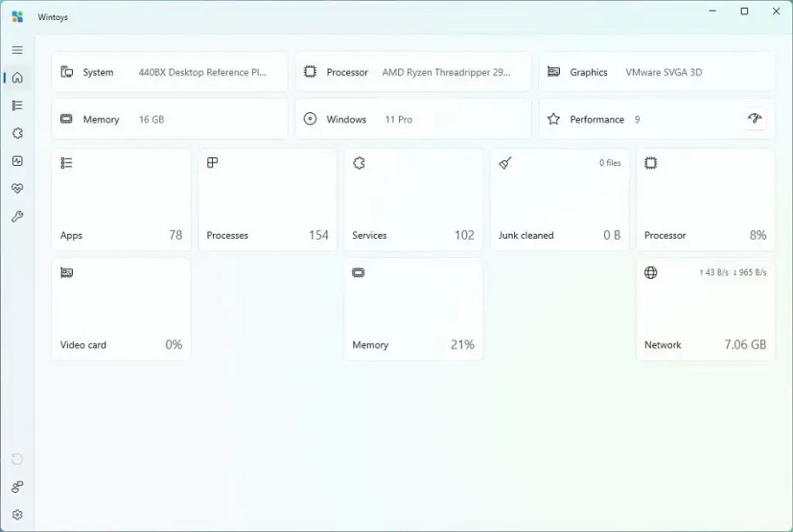The width and height of the screenshot is (793, 532).
Task: Maximize the Wintoys window
Action: pyautogui.click(x=744, y=12)
